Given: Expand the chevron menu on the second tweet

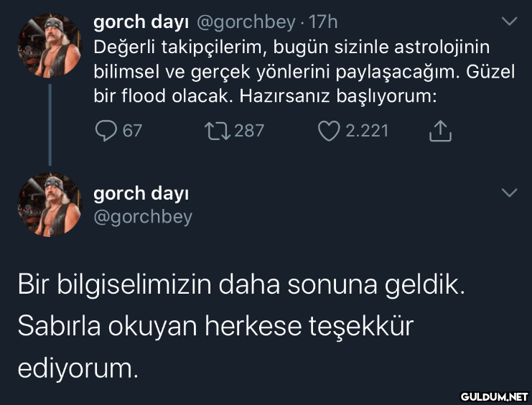Looking at the screenshot, I should [509, 192].
